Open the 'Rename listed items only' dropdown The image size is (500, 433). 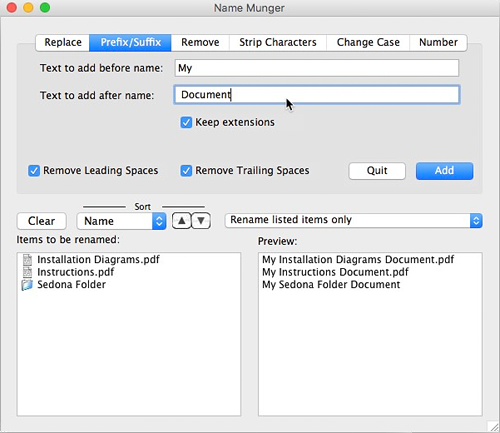354,220
